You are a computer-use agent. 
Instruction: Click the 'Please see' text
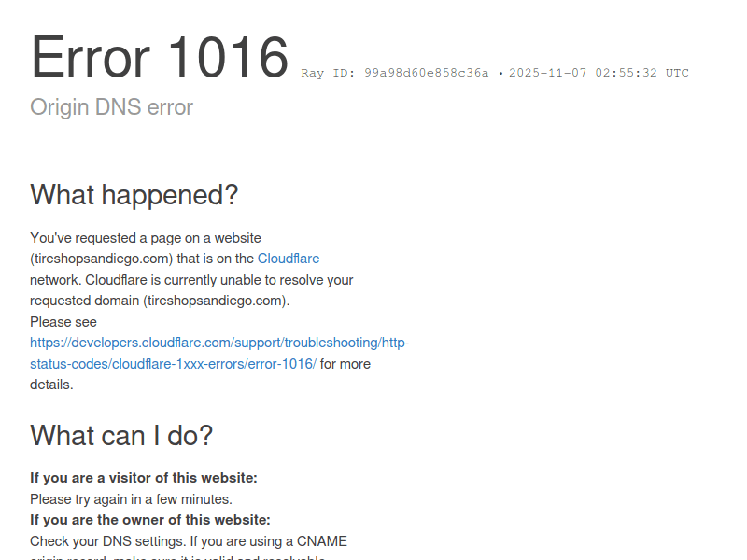63,322
